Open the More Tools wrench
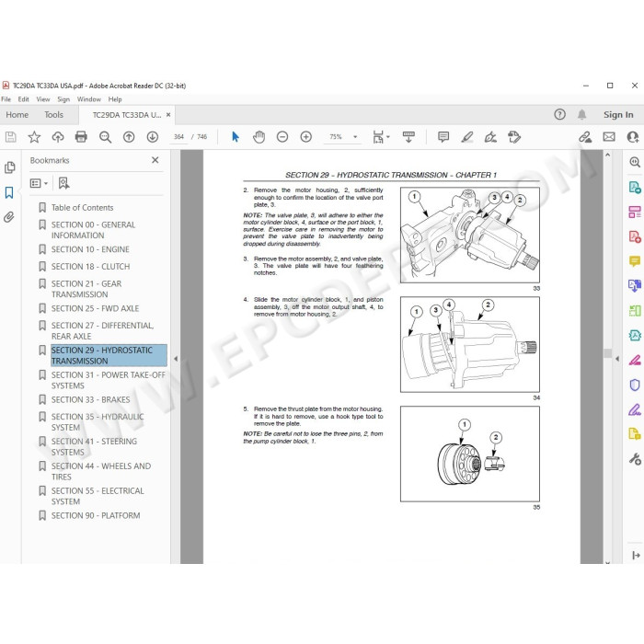The image size is (644, 644). coord(635,459)
